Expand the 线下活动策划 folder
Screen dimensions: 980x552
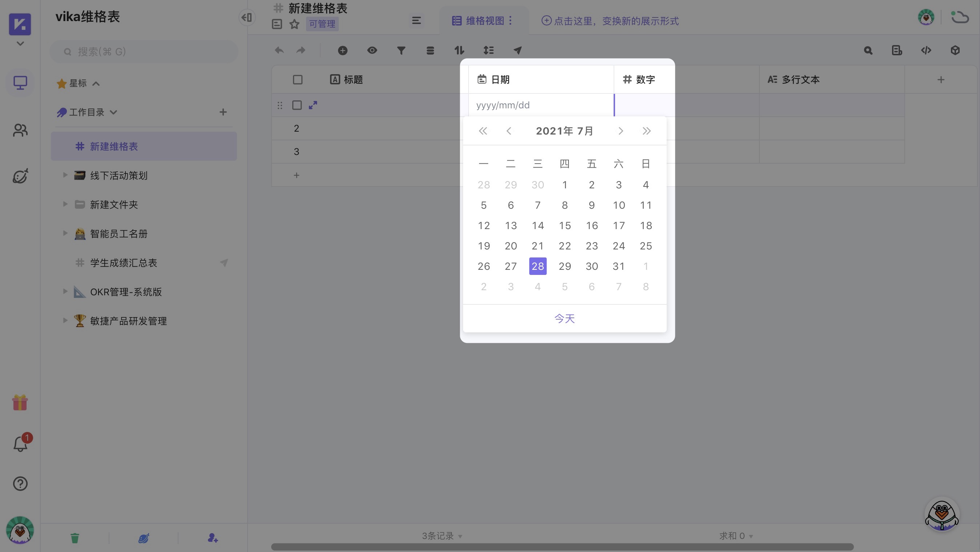(x=65, y=175)
